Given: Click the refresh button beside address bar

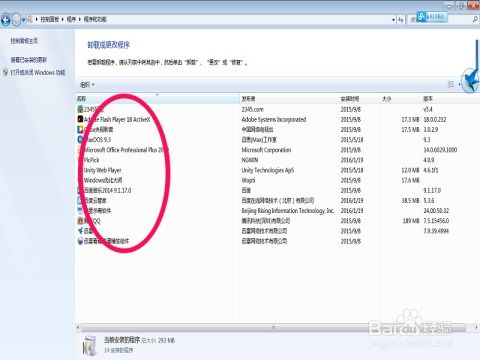Looking at the screenshot, I should 401,20.
